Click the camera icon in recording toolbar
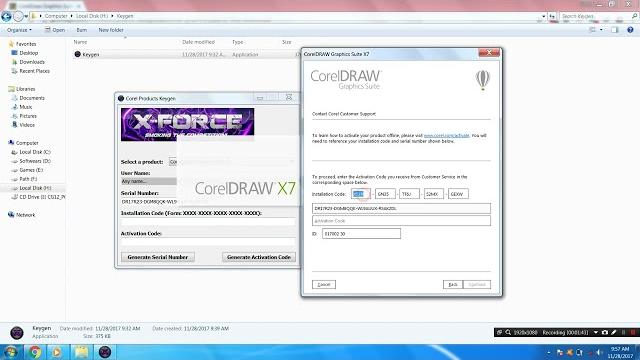The width and height of the screenshot is (640, 360). (605, 332)
